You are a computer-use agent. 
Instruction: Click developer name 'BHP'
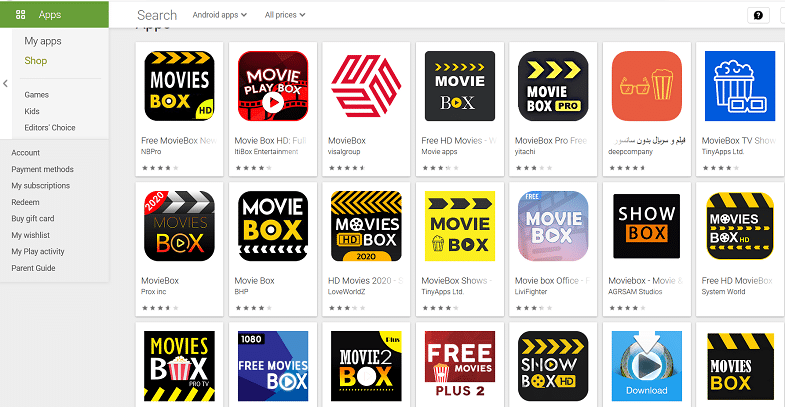coord(241,291)
